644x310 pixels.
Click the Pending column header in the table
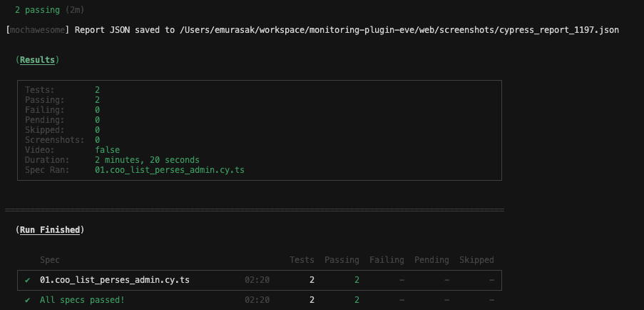pyautogui.click(x=431, y=260)
